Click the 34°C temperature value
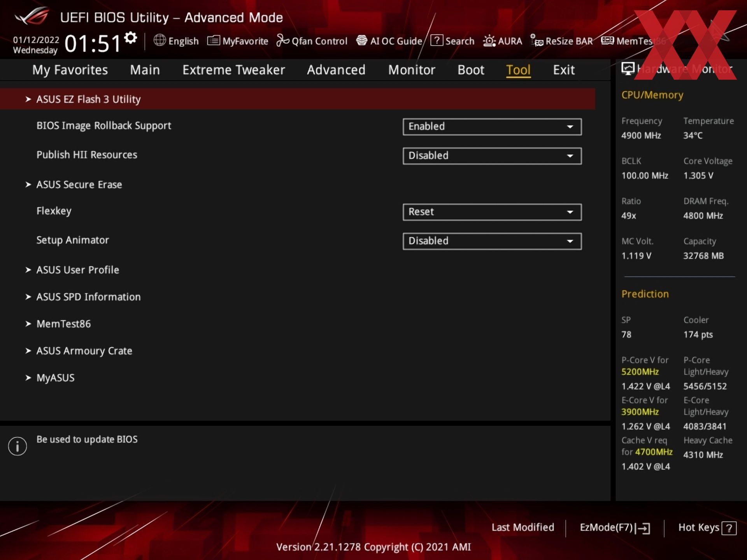 click(693, 136)
